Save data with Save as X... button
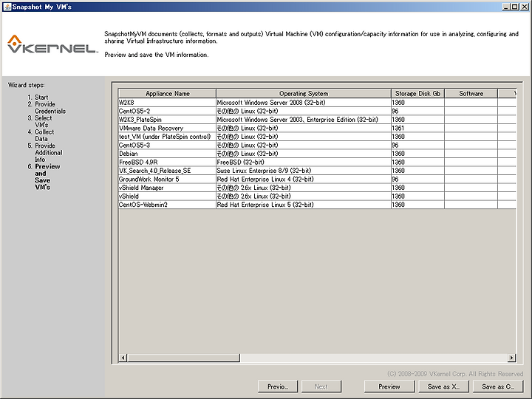Screen dimensions: 532x399 point(443,386)
